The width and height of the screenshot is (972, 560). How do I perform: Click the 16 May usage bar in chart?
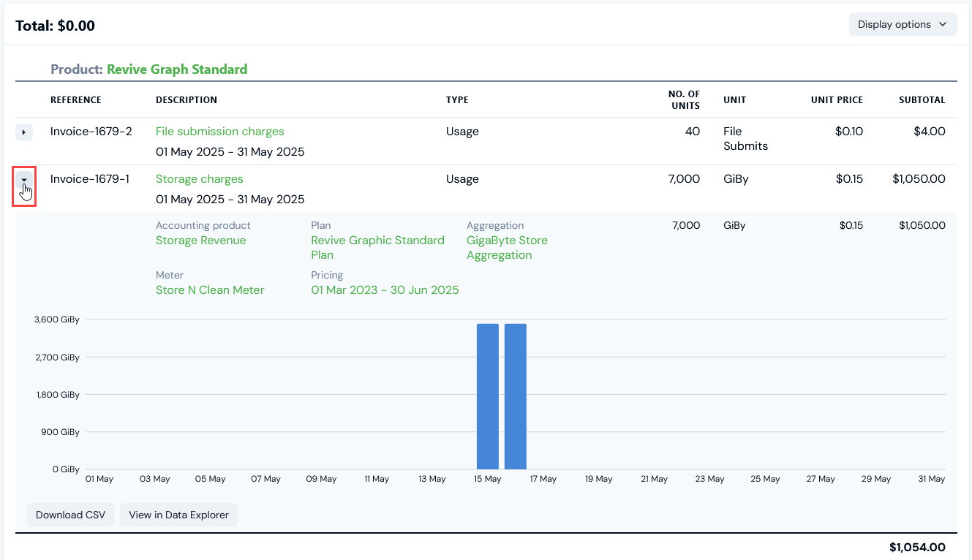pos(516,396)
